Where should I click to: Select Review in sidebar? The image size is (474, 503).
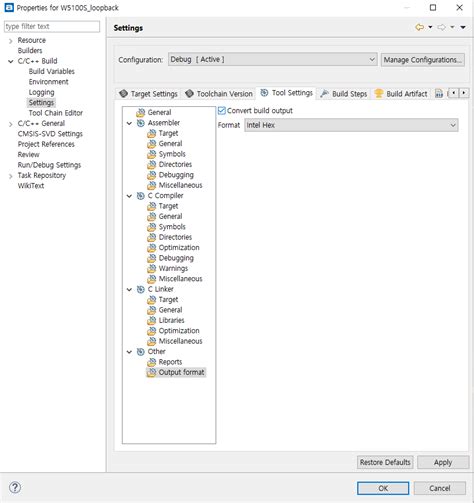28,155
